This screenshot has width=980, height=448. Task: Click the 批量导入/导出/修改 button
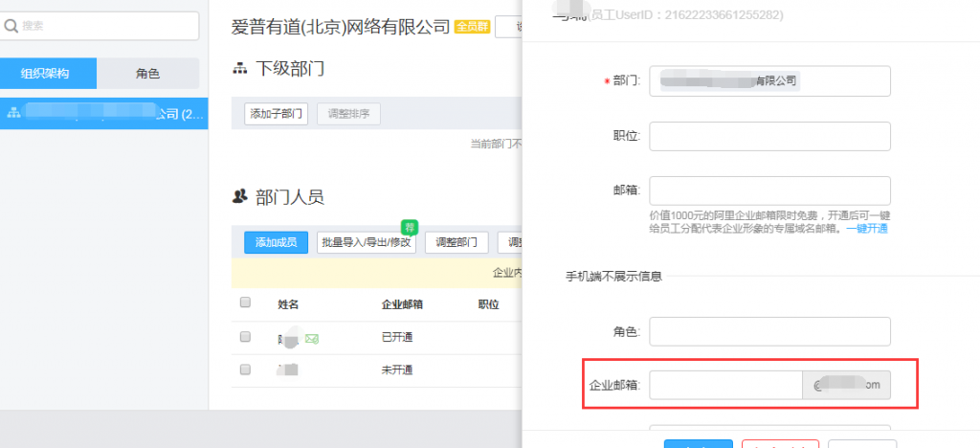(x=367, y=242)
